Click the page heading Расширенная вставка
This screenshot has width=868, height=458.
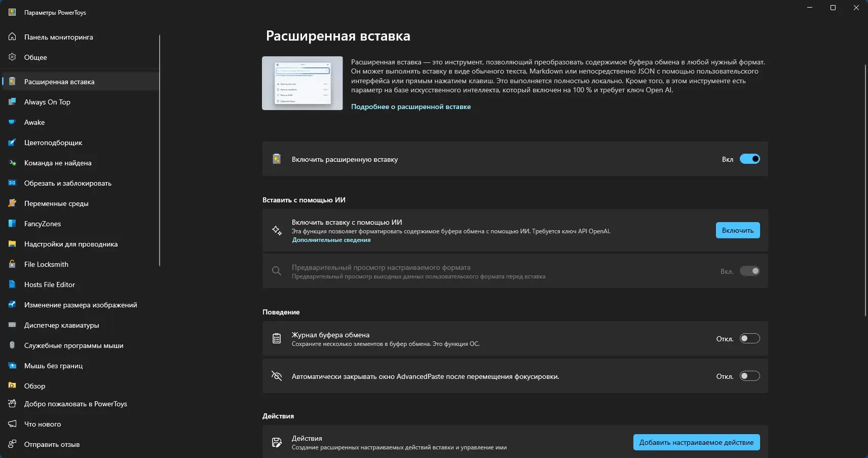(338, 36)
